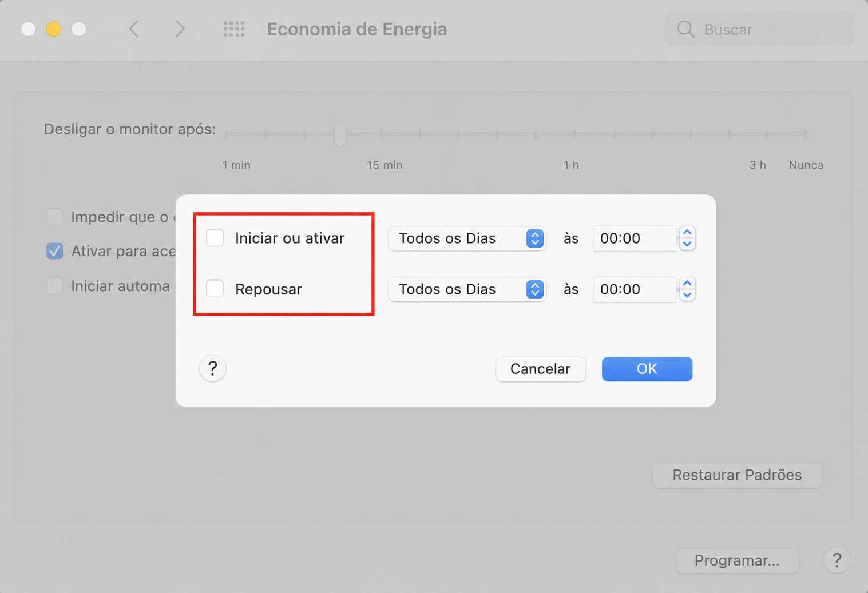The height and width of the screenshot is (593, 868).
Task: Open help in the schedule dialog
Action: tap(212, 368)
